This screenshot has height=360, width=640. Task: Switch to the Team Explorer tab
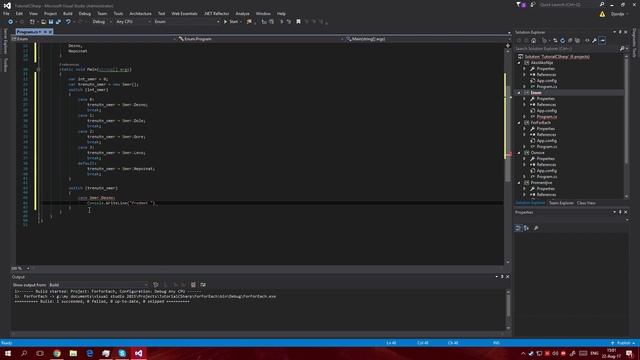point(561,203)
